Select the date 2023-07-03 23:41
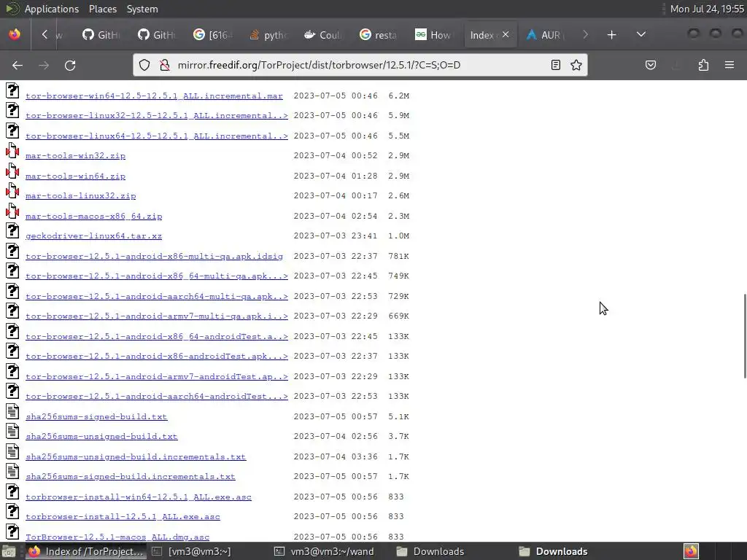 click(x=336, y=236)
